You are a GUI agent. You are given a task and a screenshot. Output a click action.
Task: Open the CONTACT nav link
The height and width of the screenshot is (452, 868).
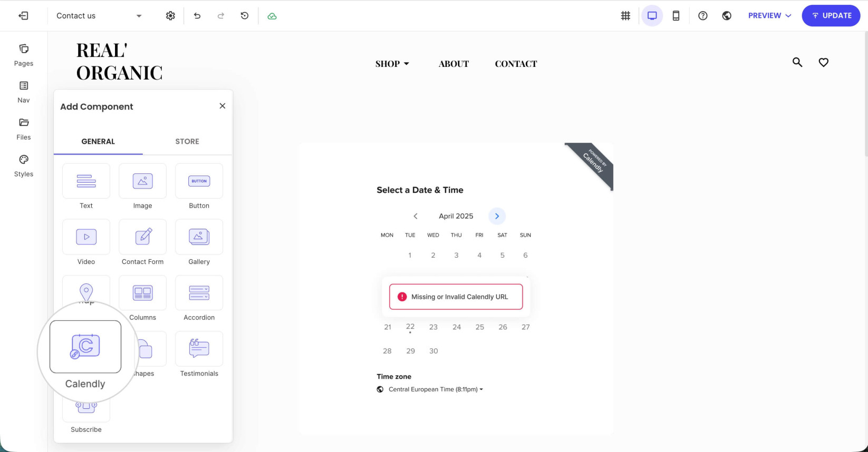tap(516, 64)
